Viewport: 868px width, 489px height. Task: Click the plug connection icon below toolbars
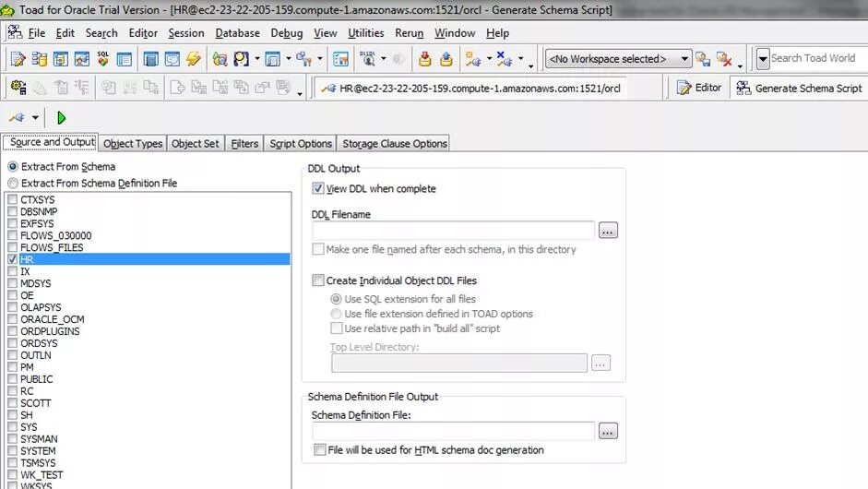pos(18,117)
